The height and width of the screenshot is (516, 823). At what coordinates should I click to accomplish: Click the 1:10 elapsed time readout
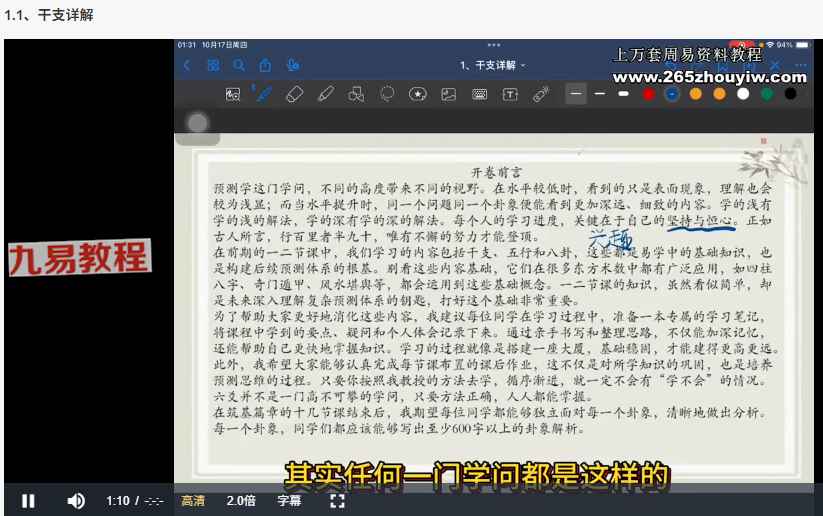pyautogui.click(x=118, y=501)
